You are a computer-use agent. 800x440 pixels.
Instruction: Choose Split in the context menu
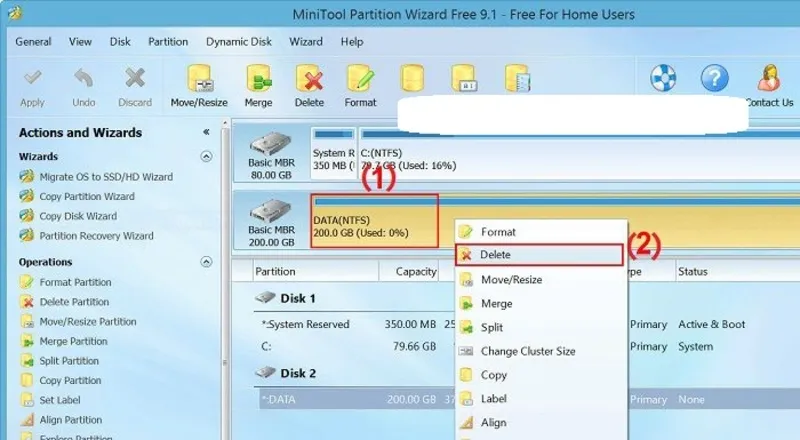(541, 327)
